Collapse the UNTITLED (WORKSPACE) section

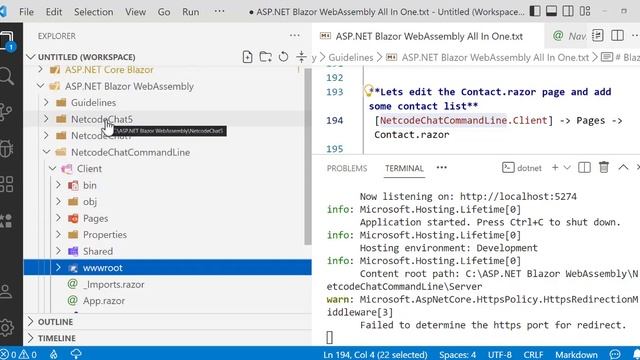(x=31, y=57)
